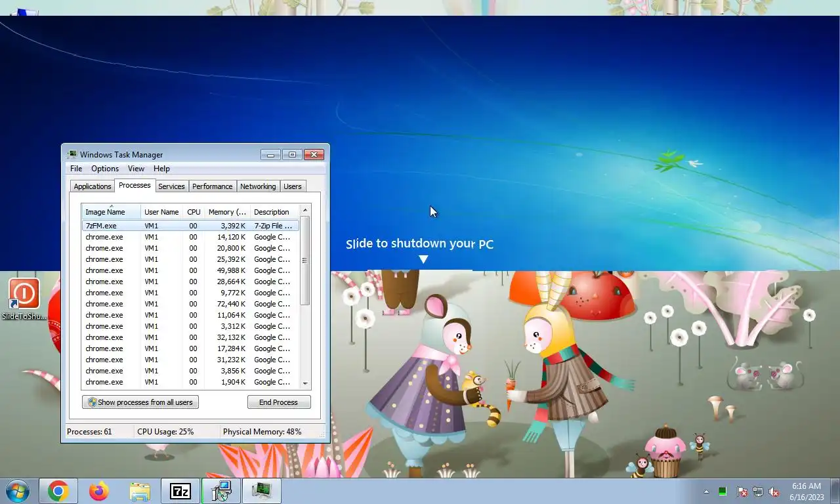Select the chrome.exe row using 72,440 K
The height and width of the screenshot is (504, 840).
(190, 304)
